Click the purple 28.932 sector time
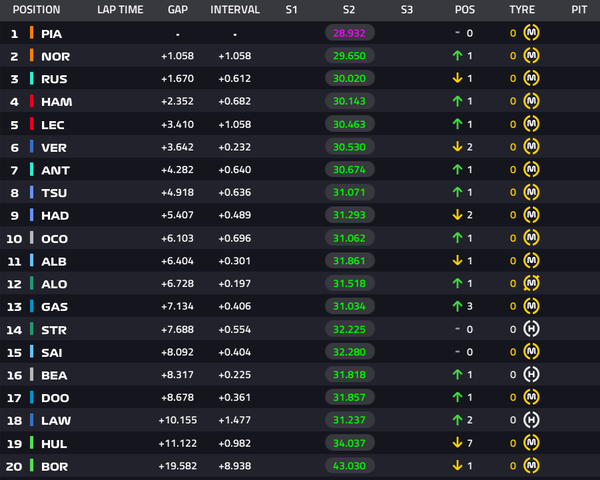600x480 pixels. [x=349, y=33]
